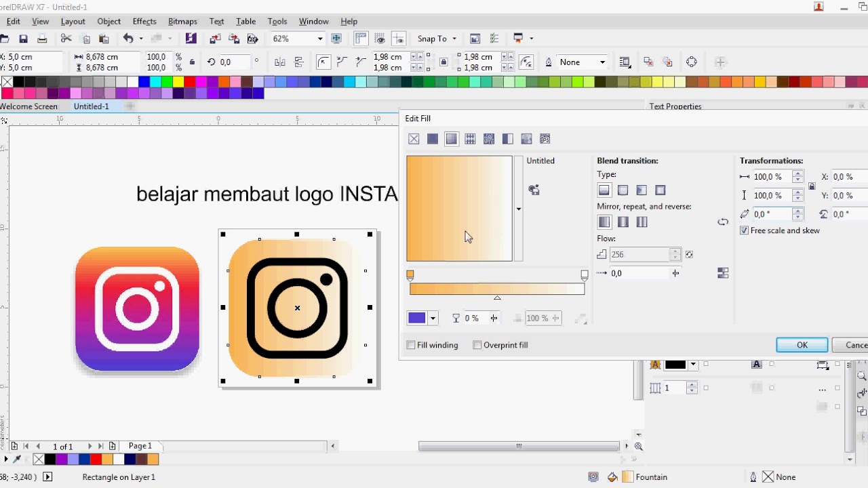Image resolution: width=868 pixels, height=488 pixels.
Task: Select Bitmap pattern fill icon
Action: [x=489, y=139]
